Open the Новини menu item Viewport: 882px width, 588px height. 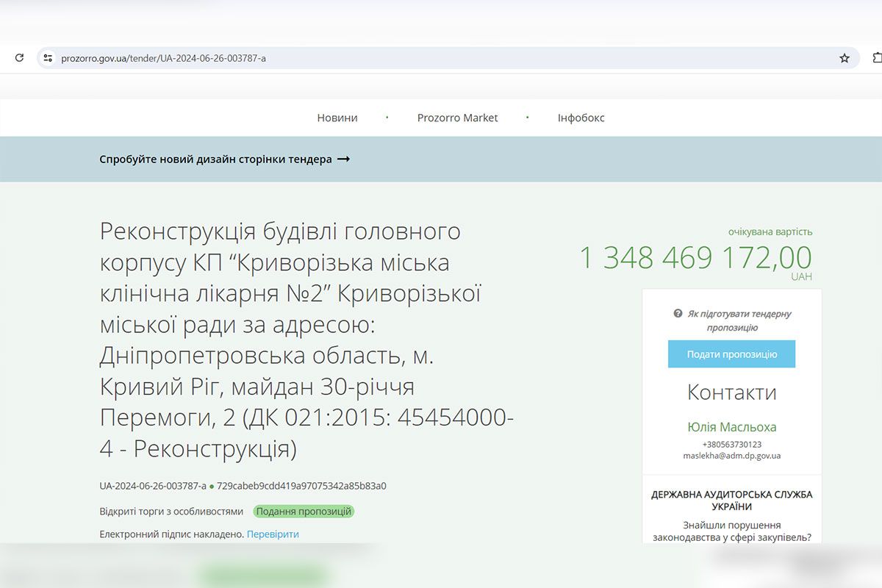click(337, 117)
